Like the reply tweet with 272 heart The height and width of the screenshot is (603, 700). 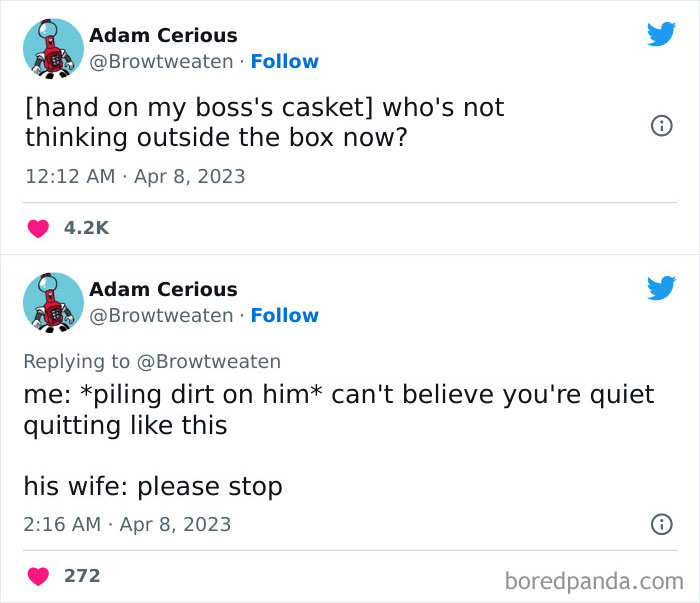tap(38, 576)
